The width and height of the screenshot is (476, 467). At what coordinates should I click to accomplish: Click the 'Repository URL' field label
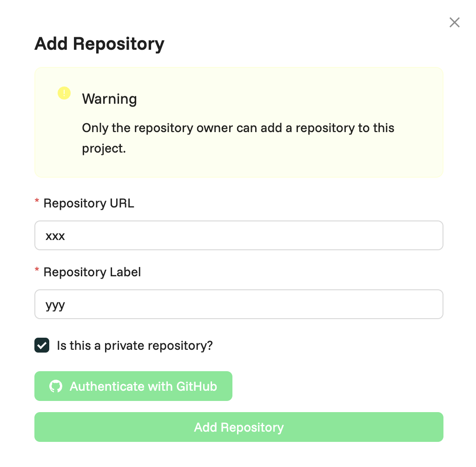point(88,203)
